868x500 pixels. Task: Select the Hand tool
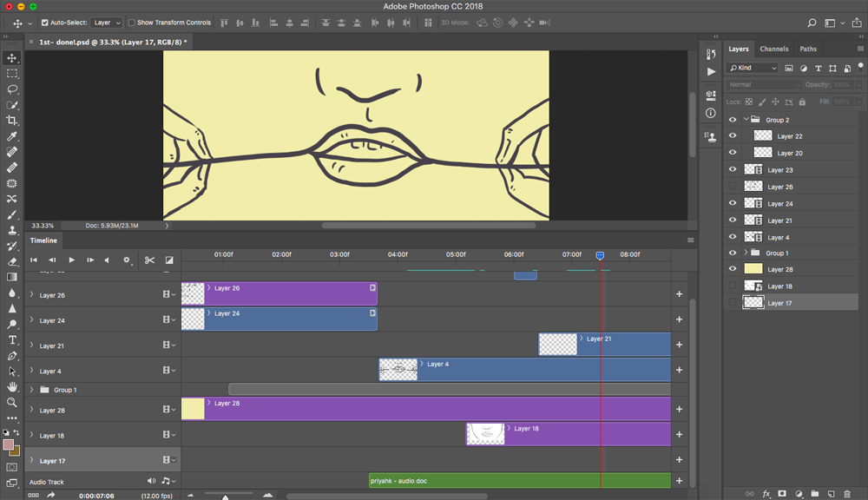tap(12, 387)
